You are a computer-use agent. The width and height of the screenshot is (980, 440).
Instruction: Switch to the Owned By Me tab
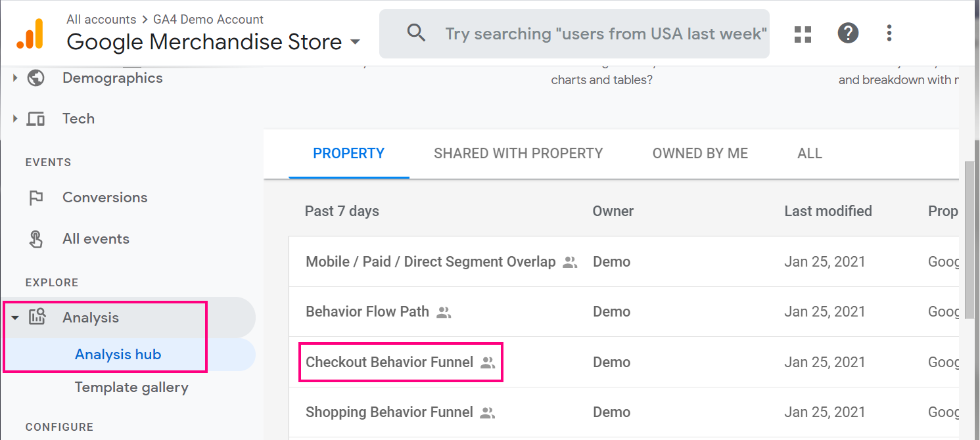point(700,154)
